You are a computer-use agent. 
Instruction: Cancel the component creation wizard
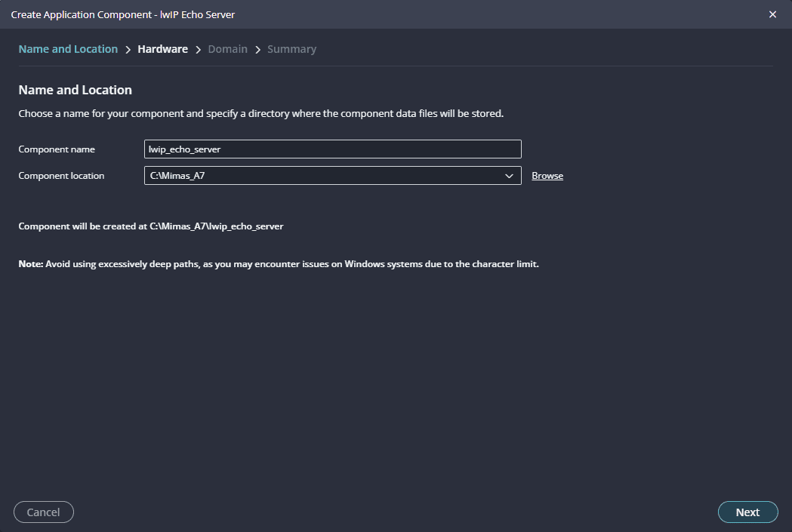click(43, 512)
